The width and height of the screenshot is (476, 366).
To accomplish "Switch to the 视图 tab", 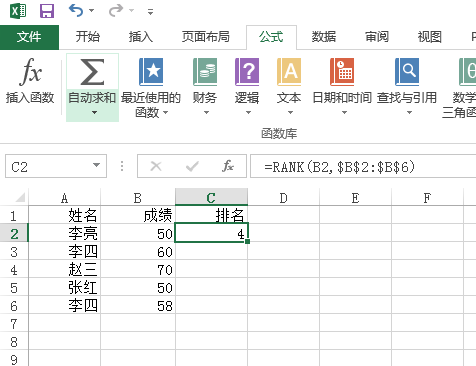I will 430,37.
